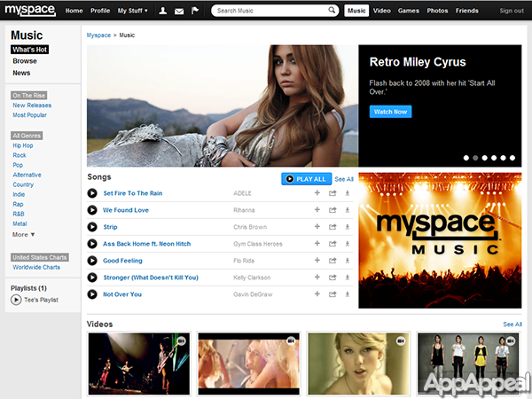Image resolution: width=532 pixels, height=399 pixels.
Task: Open the mail envelope icon
Action: 179,12
